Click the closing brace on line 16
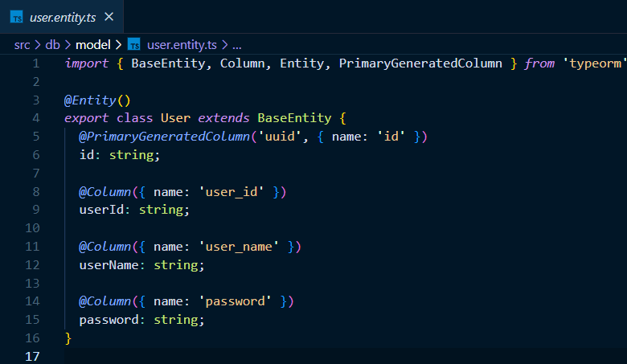The width and height of the screenshot is (627, 364). coord(68,338)
